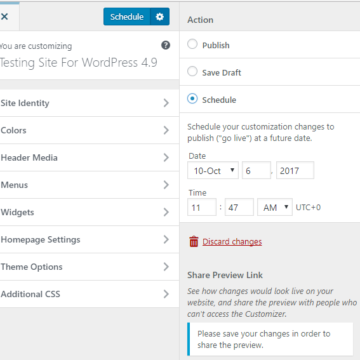Open publish settings gear icon

[160, 17]
